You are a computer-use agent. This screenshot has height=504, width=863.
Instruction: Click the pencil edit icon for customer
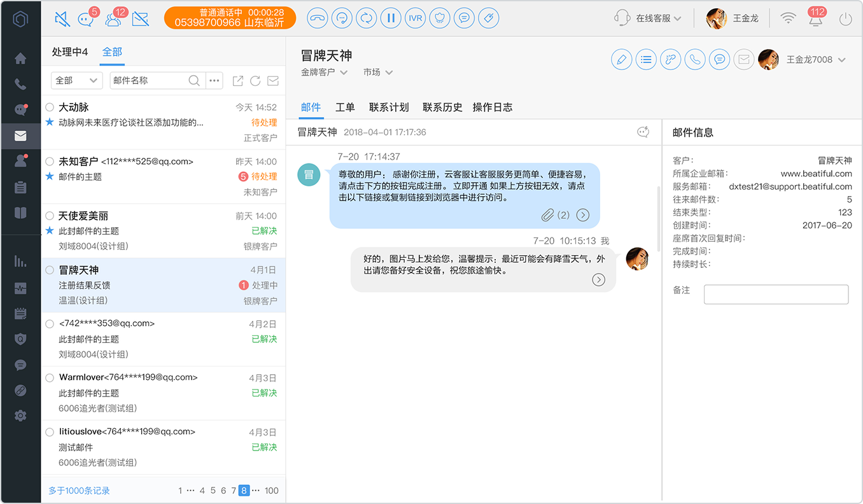tap(621, 60)
